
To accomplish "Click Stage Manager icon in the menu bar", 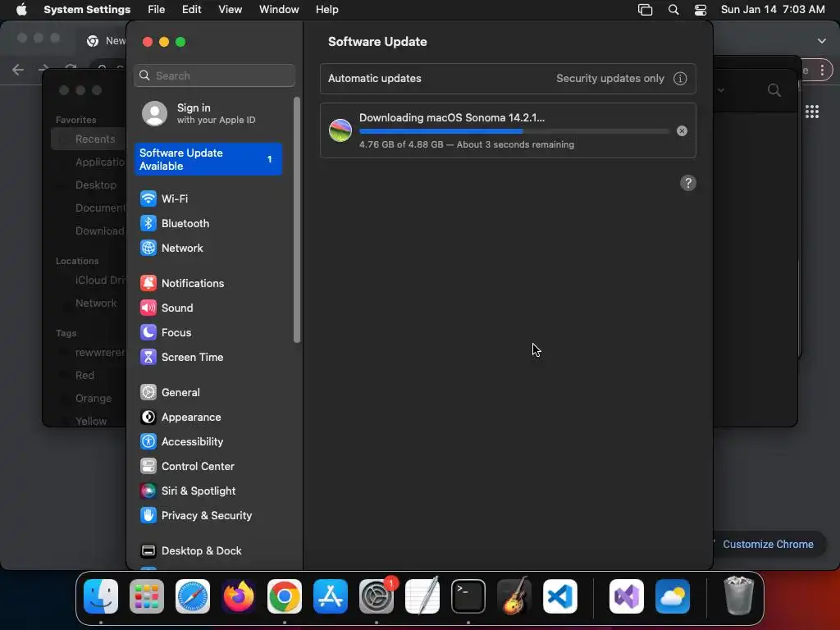I will [645, 10].
